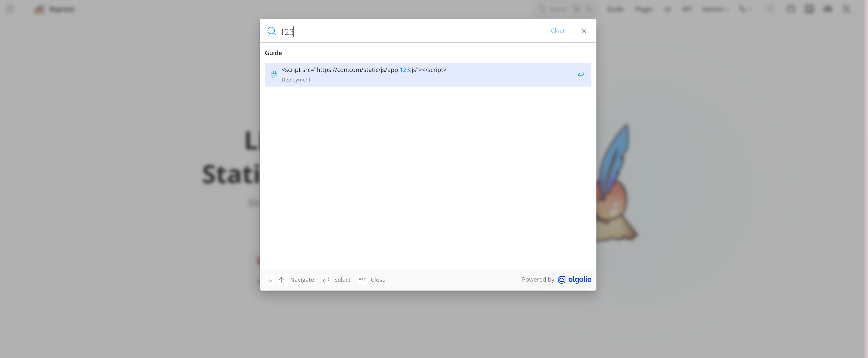
Task: Expand the Version dropdown in navbar
Action: click(x=715, y=9)
